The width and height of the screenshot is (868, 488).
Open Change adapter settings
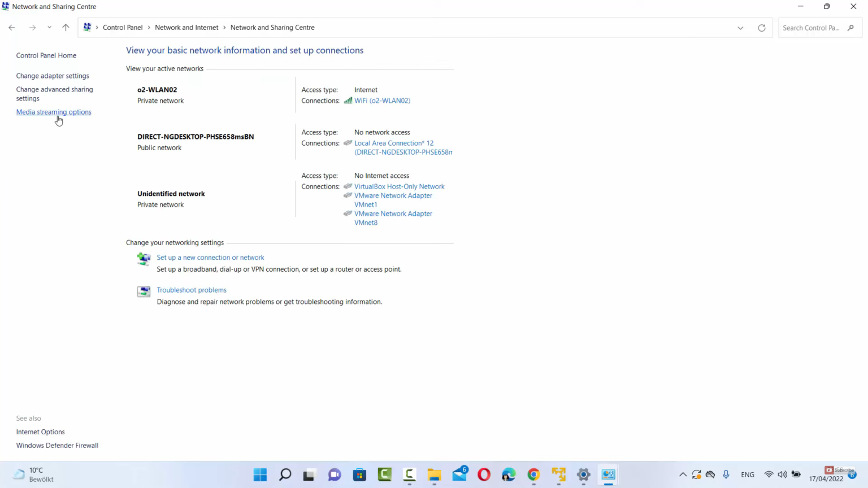(x=53, y=76)
